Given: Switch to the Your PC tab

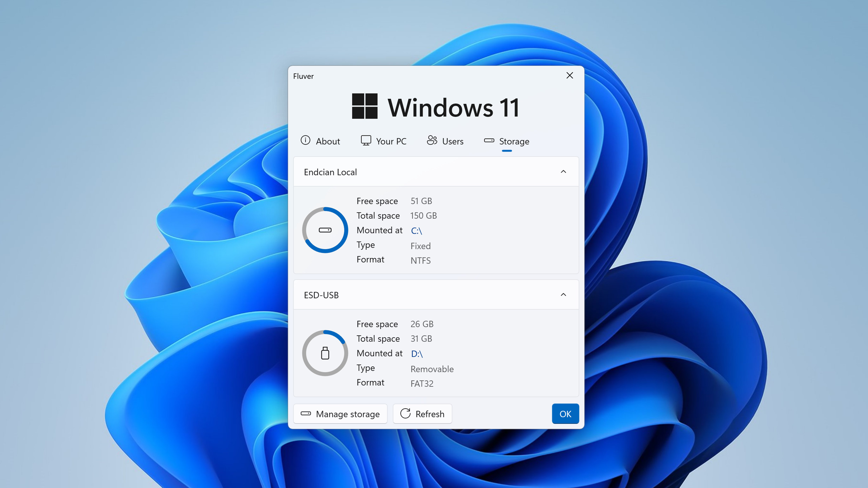Looking at the screenshot, I should (x=383, y=141).
